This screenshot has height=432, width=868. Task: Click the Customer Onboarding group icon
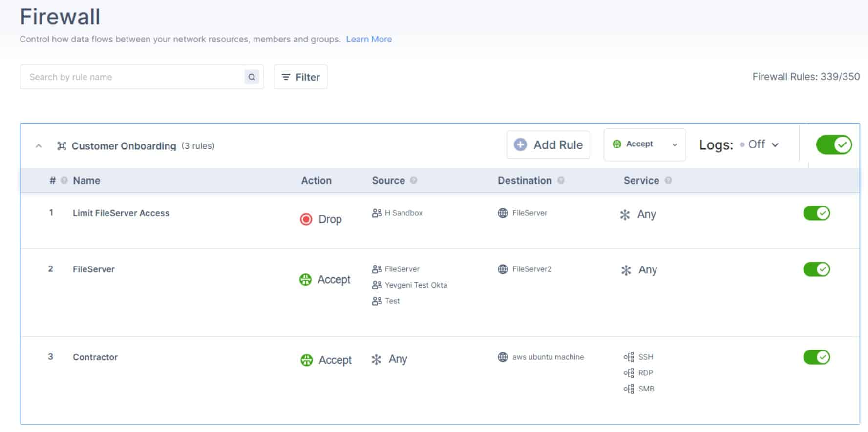[62, 146]
